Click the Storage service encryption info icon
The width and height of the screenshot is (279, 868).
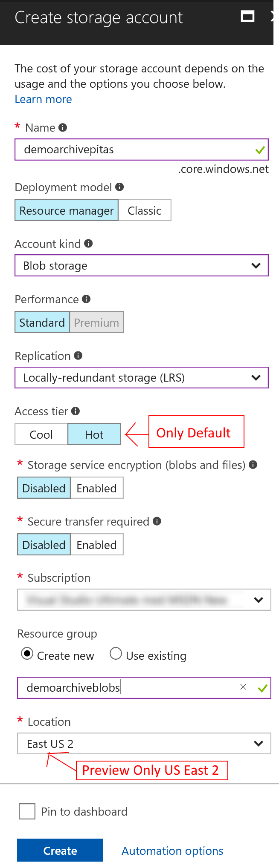point(253,465)
